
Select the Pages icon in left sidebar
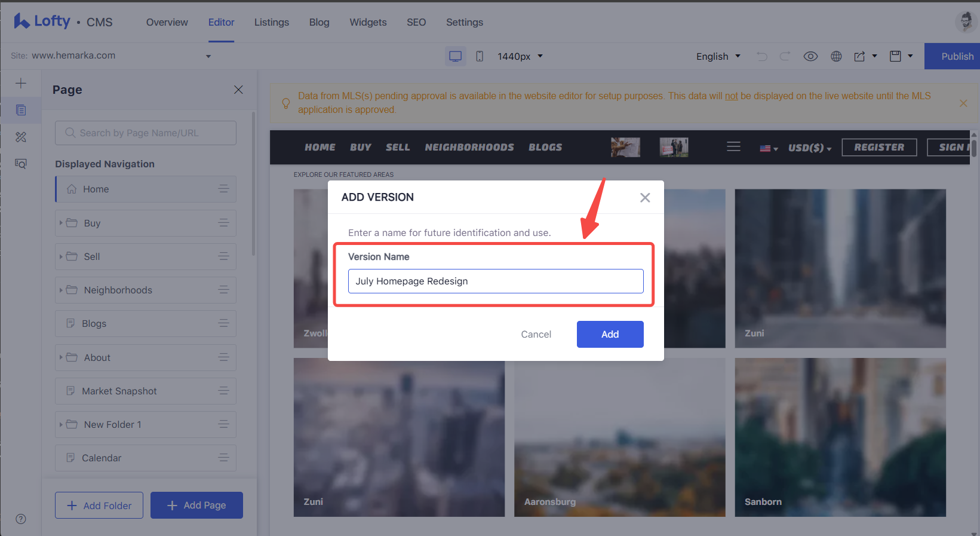point(21,110)
